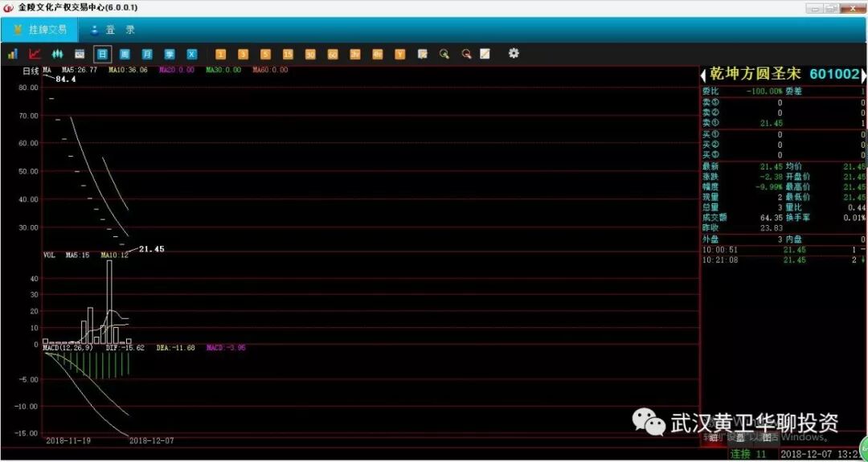Click the MA30:0.00 indicator value
Image resolution: width=868 pixels, height=462 pixels.
pos(223,70)
